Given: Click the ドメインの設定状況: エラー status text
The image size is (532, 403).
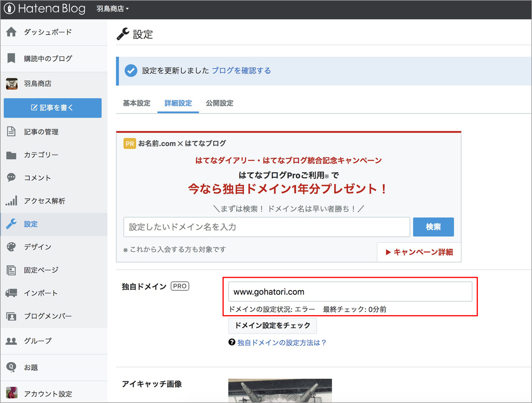Looking at the screenshot, I should point(272,309).
